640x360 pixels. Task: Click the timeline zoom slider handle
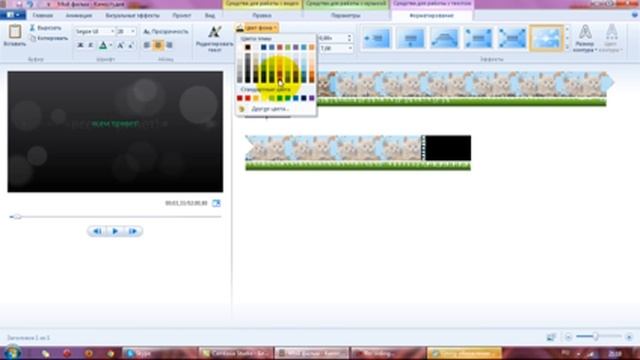click(x=596, y=337)
